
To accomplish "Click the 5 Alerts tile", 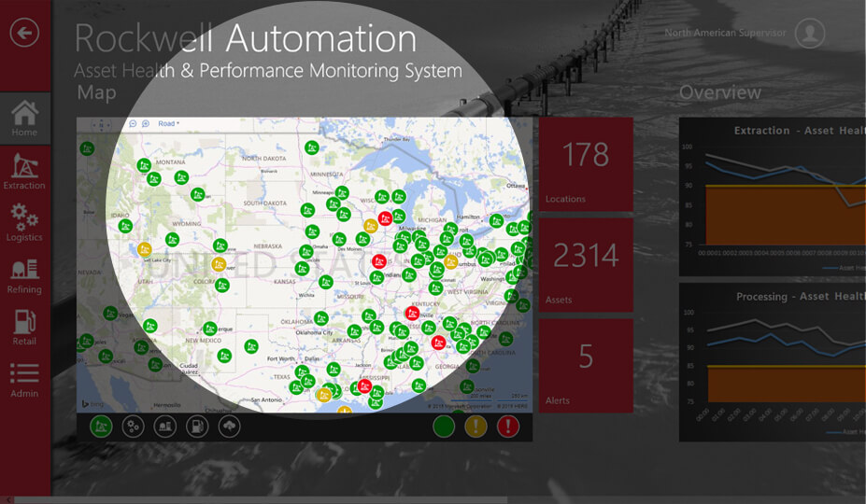I will click(x=586, y=364).
